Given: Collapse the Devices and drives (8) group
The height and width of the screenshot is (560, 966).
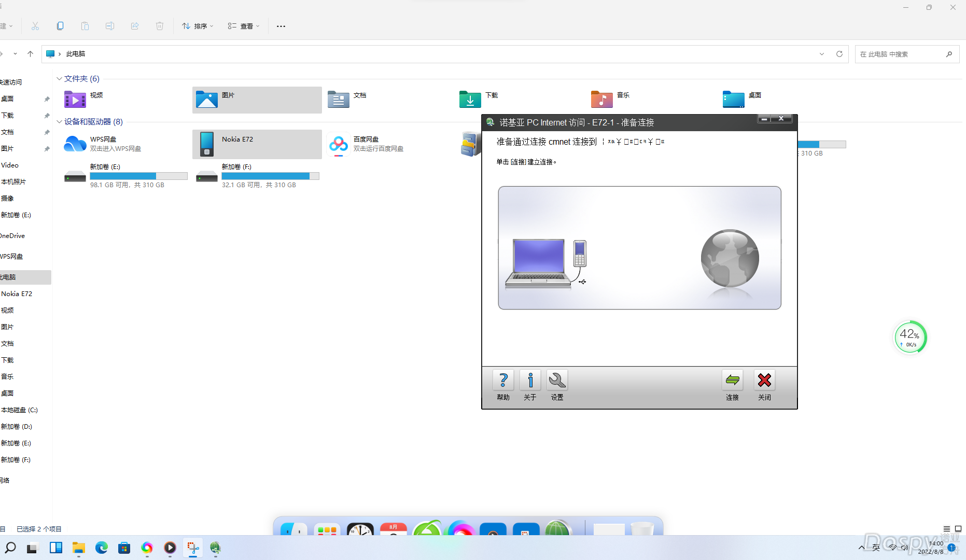Looking at the screenshot, I should pos(59,122).
